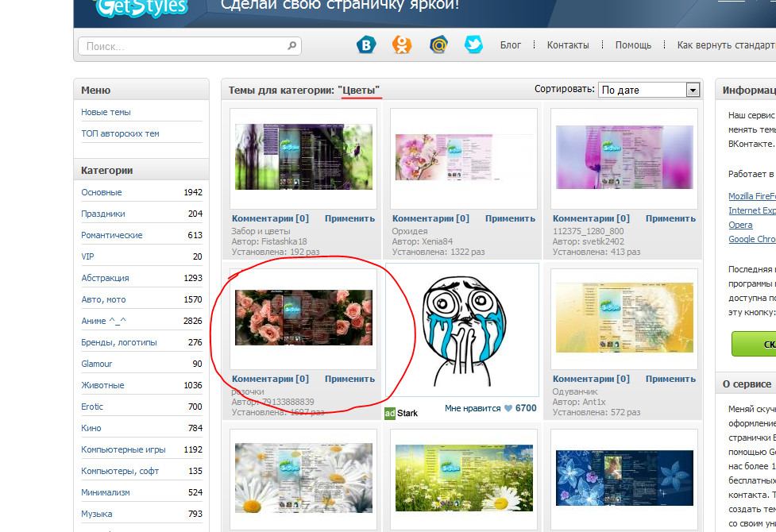The width and height of the screenshot is (776, 532).
Task: Open the розочки roses theme thumbnail
Action: [x=303, y=318]
